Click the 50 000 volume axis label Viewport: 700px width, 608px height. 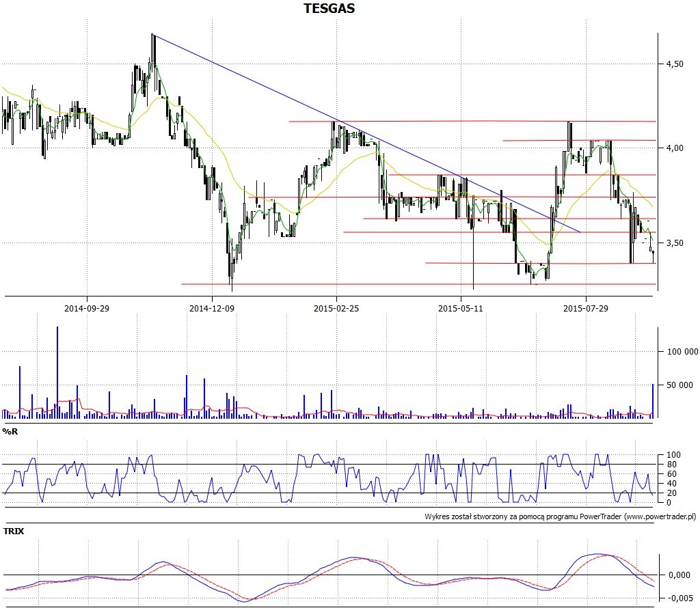[x=679, y=385]
